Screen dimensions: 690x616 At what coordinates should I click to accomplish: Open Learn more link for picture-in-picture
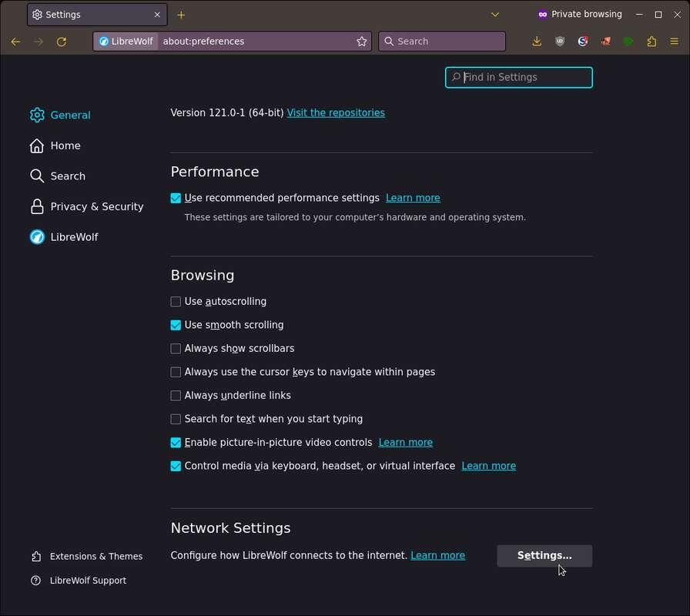coord(405,443)
